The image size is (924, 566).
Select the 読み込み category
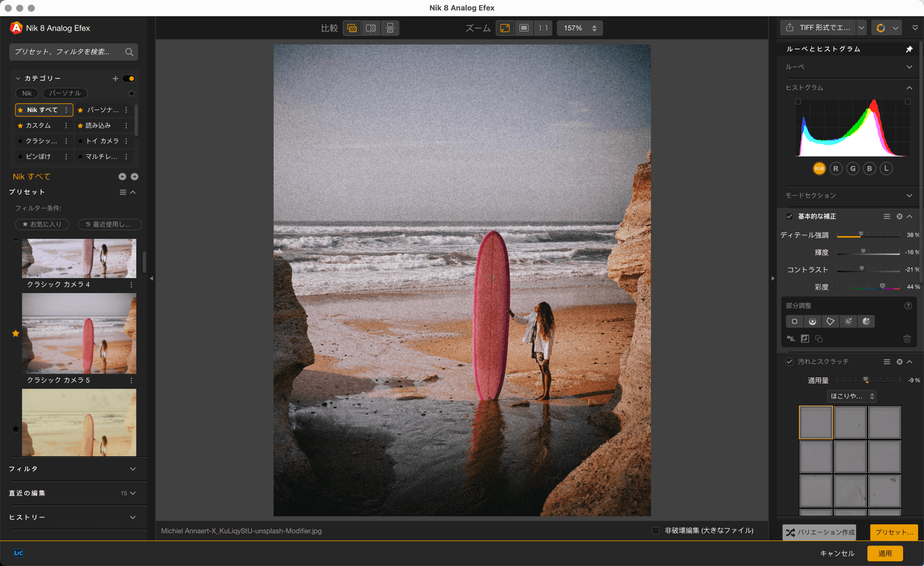98,125
